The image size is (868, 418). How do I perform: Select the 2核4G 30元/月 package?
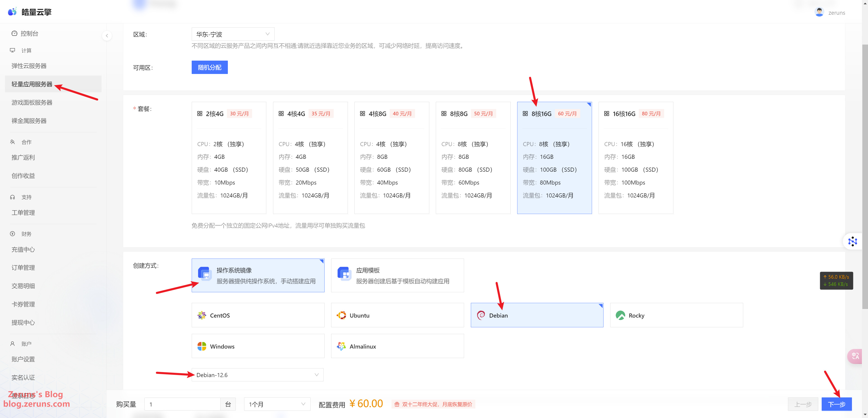click(x=229, y=157)
